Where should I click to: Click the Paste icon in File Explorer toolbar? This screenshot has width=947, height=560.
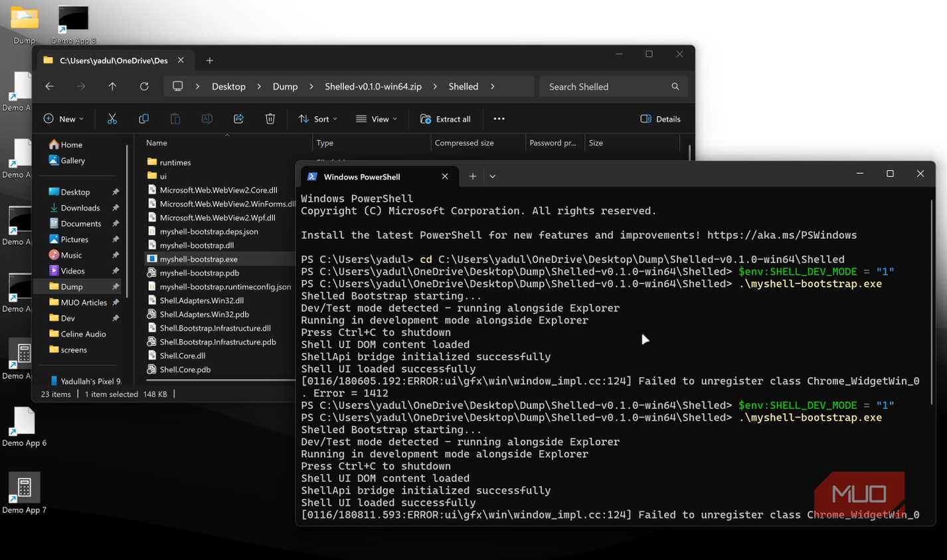[175, 119]
